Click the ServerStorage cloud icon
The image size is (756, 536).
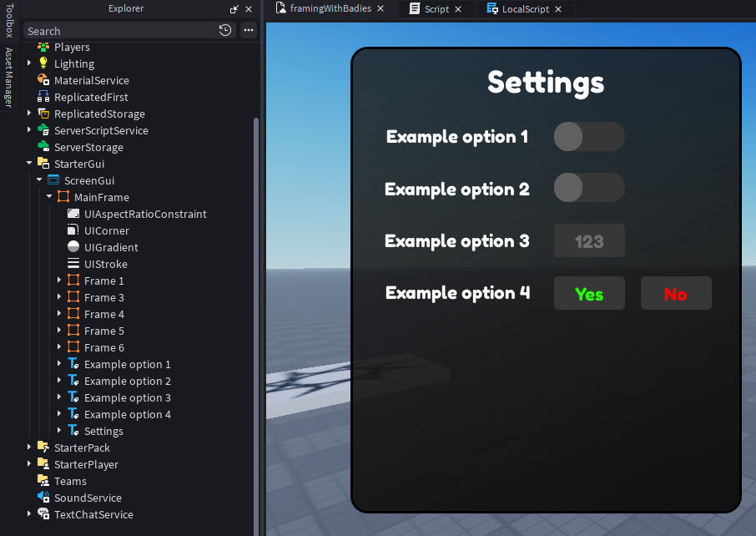coord(43,147)
